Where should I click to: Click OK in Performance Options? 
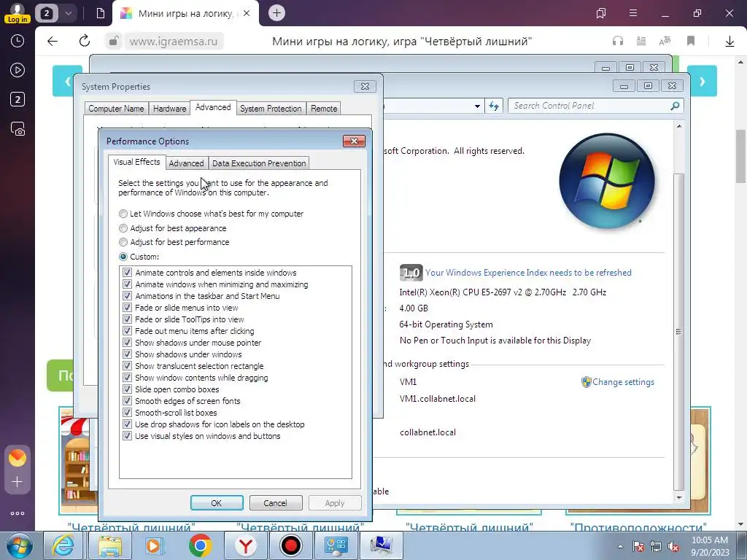[217, 503]
